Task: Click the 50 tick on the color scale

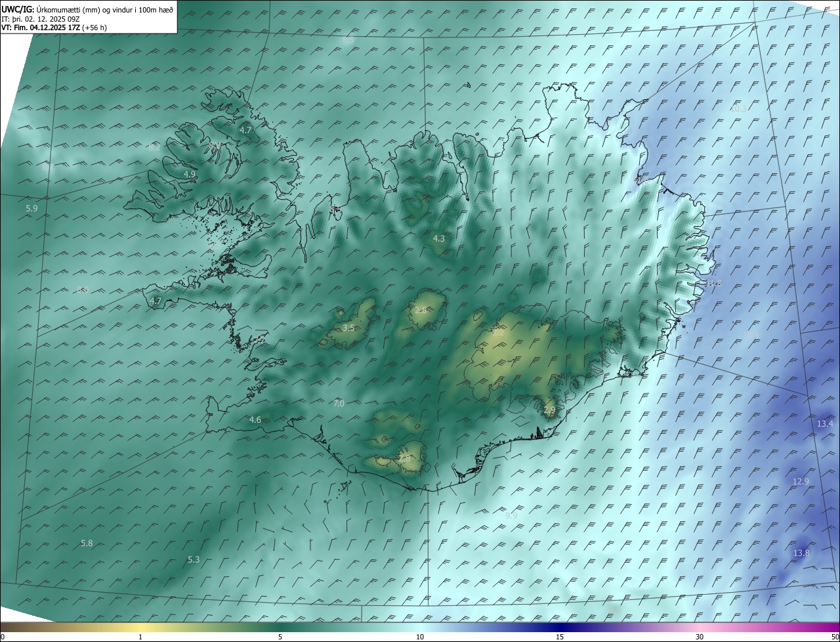Action: 835,637
